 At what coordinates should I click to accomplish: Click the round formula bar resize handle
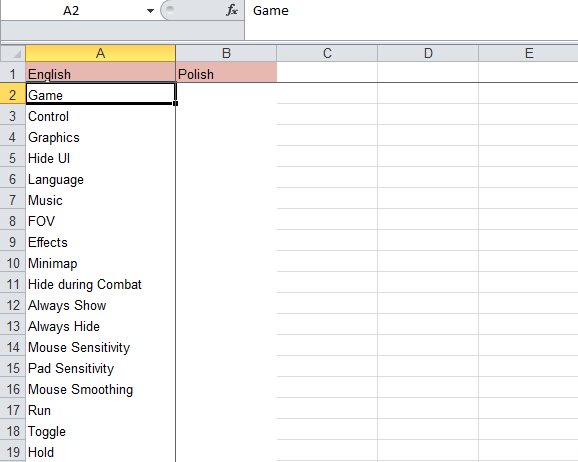[x=170, y=10]
